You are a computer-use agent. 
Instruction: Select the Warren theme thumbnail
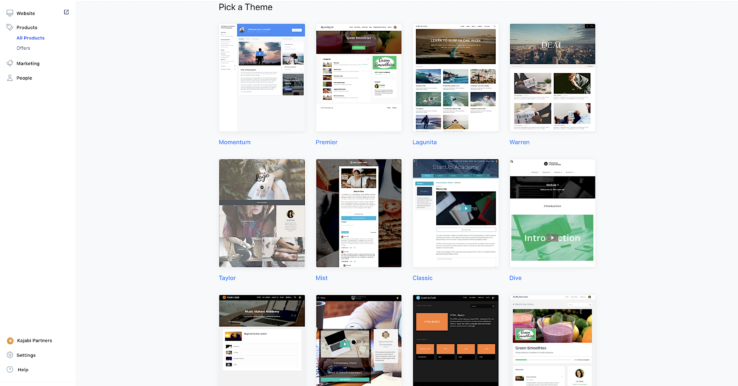click(553, 78)
